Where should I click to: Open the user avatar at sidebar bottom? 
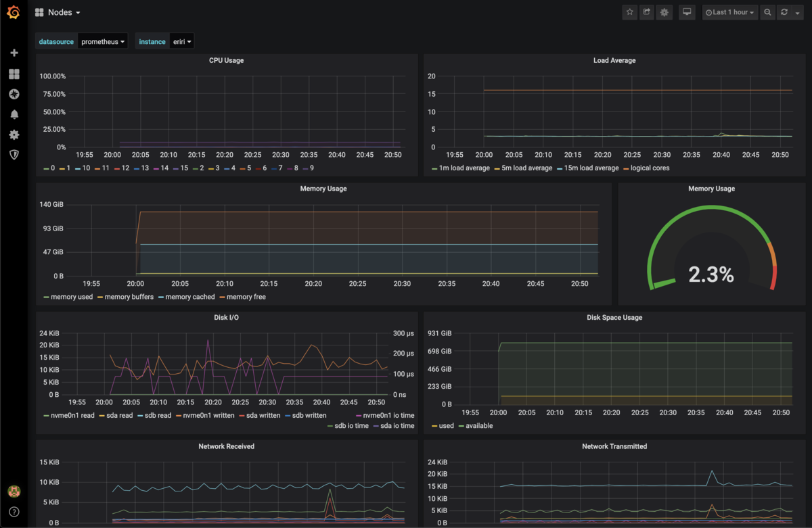[14, 491]
